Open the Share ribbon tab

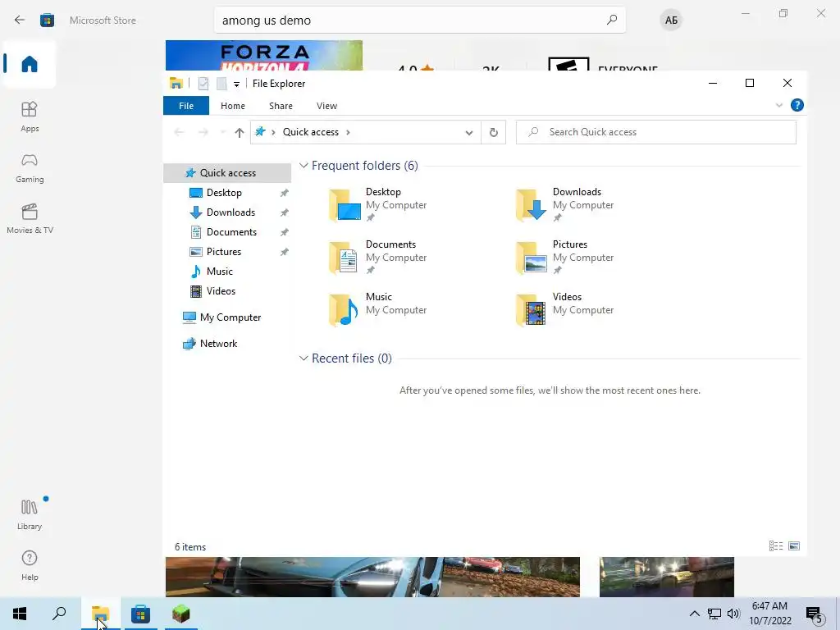point(281,106)
